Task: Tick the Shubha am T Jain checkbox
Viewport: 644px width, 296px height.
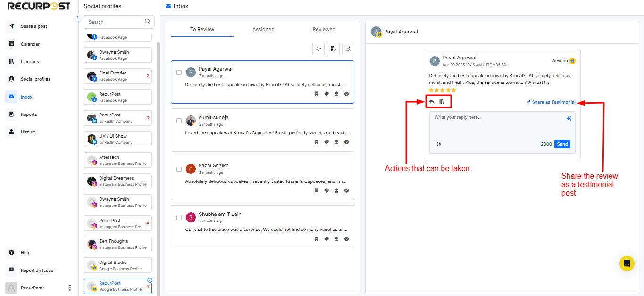Action: (179, 217)
